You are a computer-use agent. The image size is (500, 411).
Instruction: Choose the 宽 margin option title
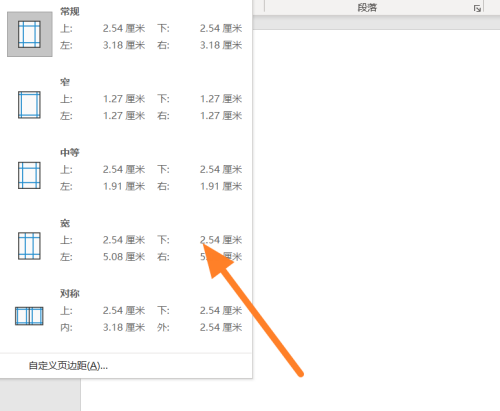click(65, 223)
